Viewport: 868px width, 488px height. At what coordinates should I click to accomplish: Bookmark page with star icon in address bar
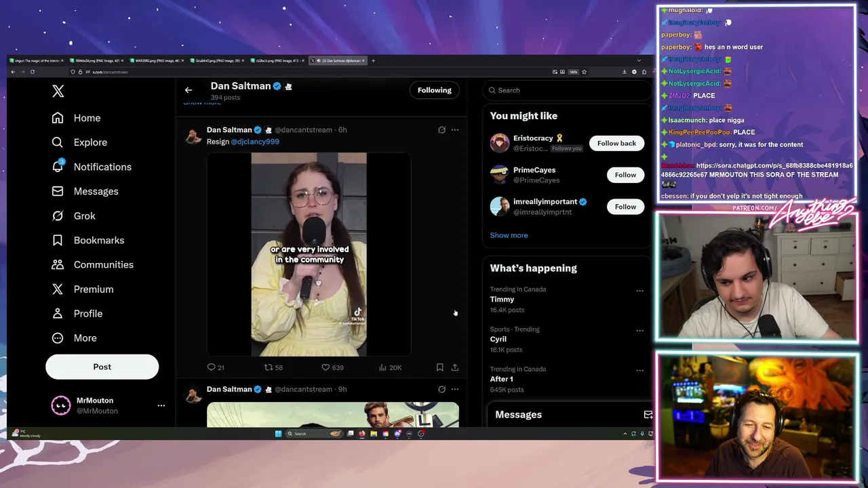[584, 72]
